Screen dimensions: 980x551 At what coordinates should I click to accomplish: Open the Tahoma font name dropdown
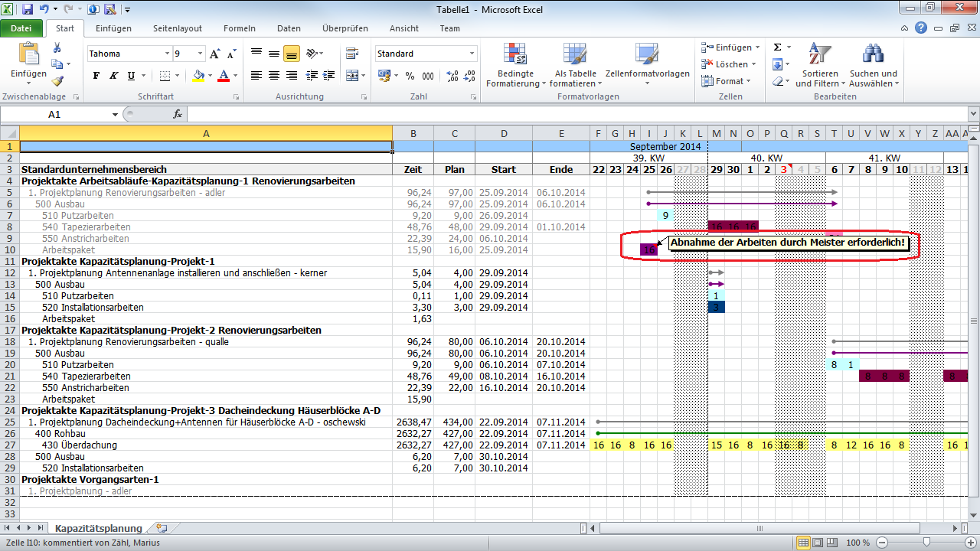coord(167,54)
